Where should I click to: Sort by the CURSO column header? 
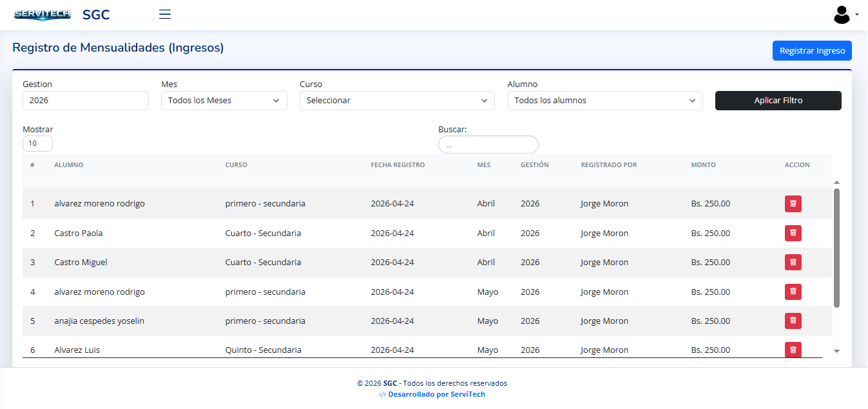(236, 165)
